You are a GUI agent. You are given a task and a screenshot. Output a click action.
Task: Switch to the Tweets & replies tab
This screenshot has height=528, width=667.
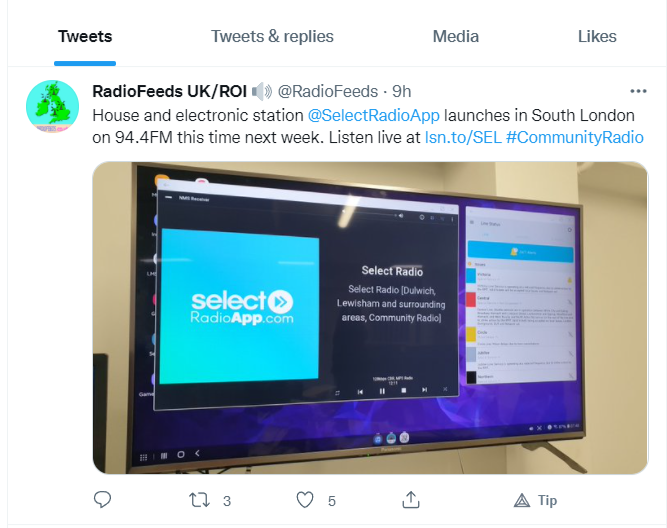[x=272, y=37]
